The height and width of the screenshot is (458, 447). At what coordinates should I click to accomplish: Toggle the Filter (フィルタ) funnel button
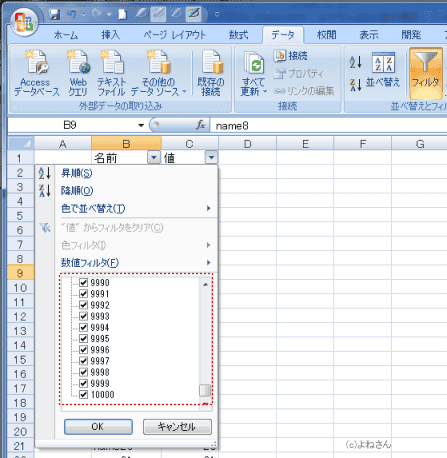coord(426,73)
